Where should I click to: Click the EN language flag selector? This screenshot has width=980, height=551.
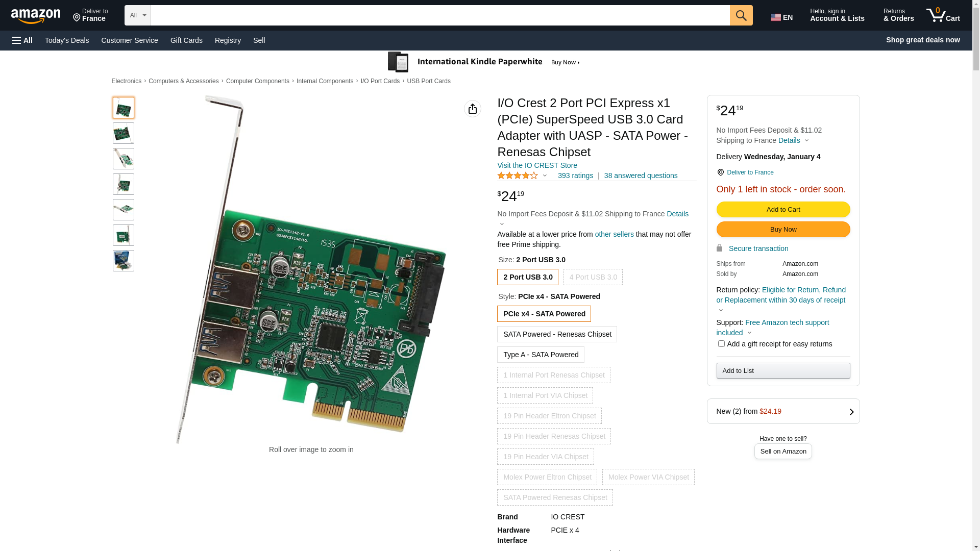pyautogui.click(x=781, y=17)
